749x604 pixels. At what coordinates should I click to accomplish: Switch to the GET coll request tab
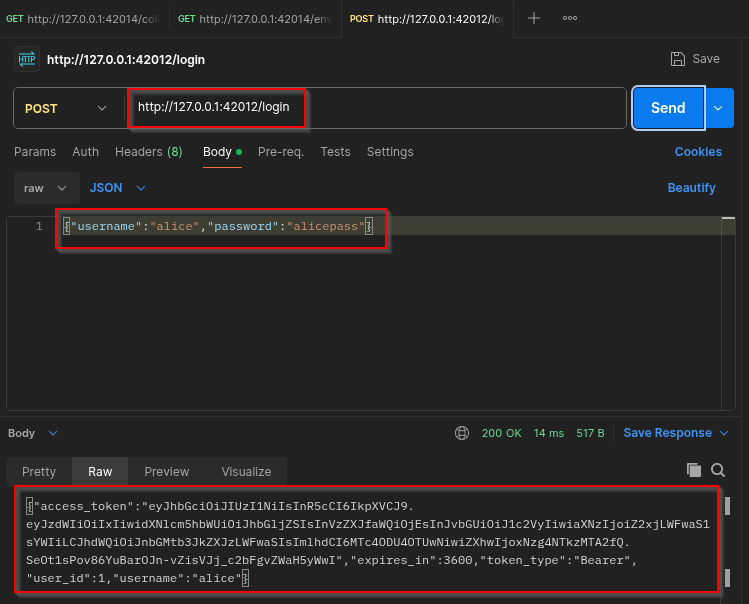click(x=82, y=19)
